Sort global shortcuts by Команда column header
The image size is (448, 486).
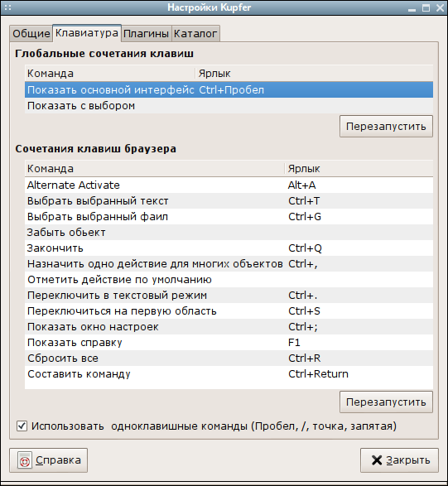pyautogui.click(x=110, y=74)
